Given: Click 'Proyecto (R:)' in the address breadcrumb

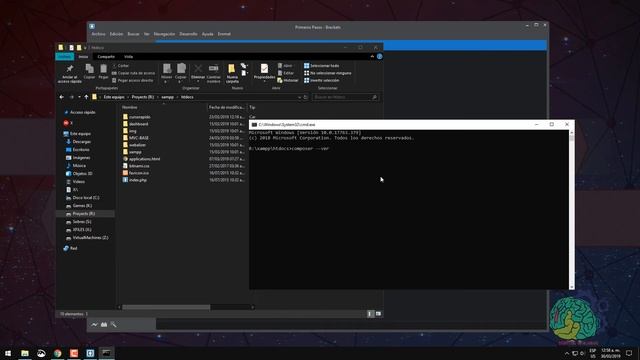Looking at the screenshot, I should [x=143, y=97].
